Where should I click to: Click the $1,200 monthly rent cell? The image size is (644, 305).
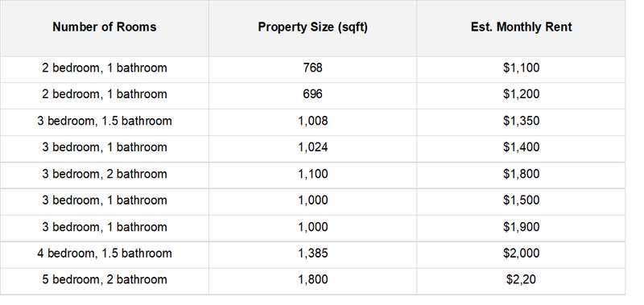pyautogui.click(x=521, y=94)
